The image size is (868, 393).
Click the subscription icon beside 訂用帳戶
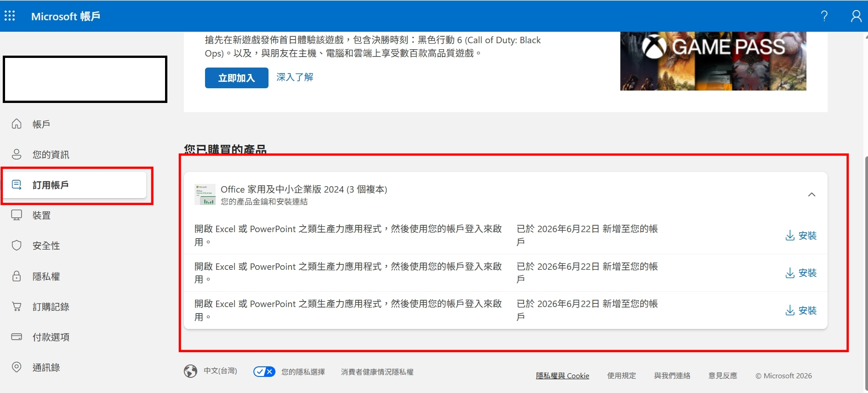17,185
